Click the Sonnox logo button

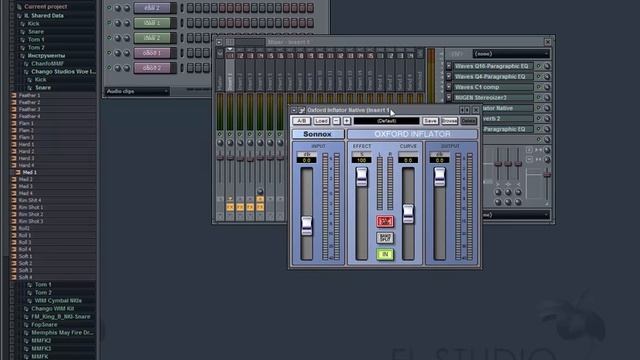tap(318, 134)
